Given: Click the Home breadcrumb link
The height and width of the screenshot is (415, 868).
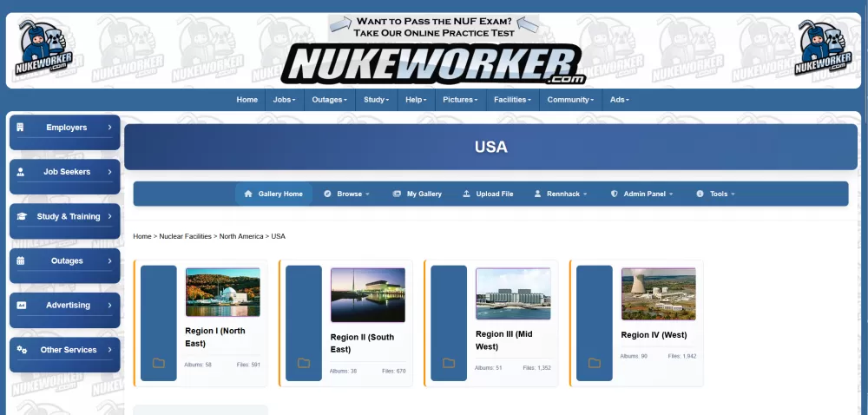Looking at the screenshot, I should [142, 236].
